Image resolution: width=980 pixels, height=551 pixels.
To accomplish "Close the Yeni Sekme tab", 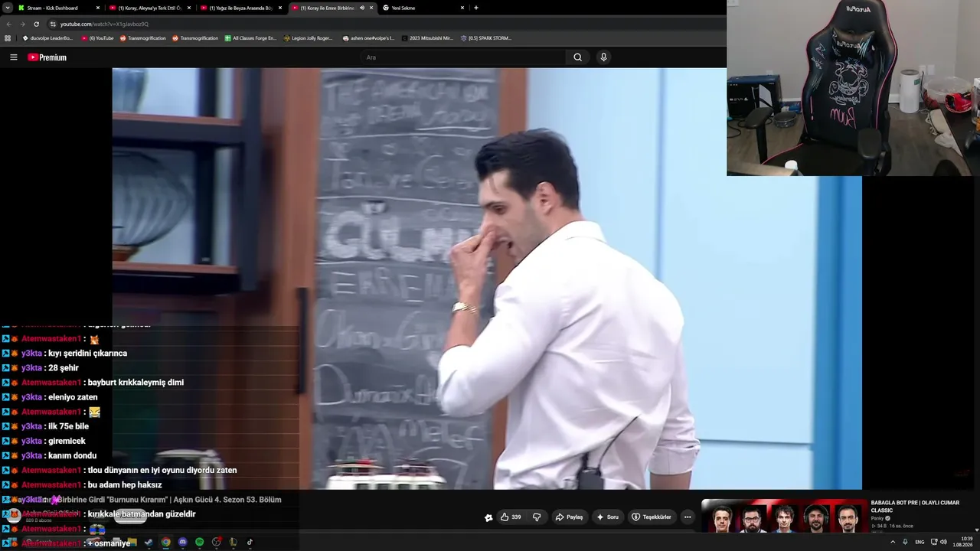I will [x=462, y=8].
